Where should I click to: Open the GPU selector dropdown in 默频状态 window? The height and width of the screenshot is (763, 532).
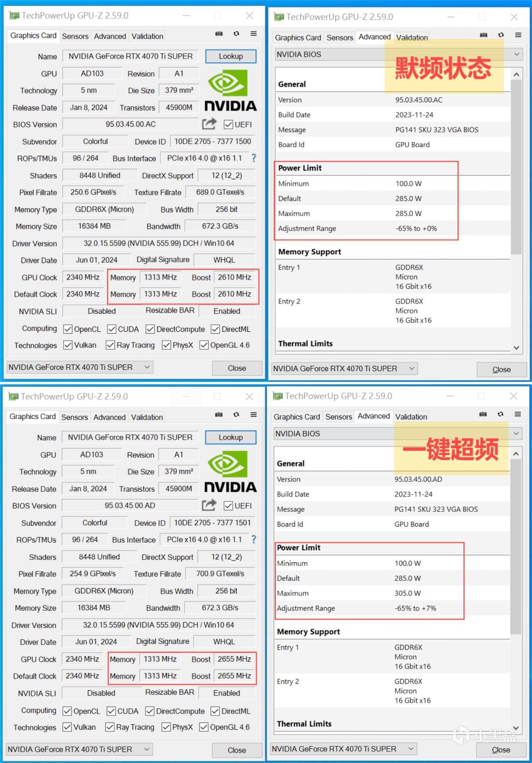point(345,368)
